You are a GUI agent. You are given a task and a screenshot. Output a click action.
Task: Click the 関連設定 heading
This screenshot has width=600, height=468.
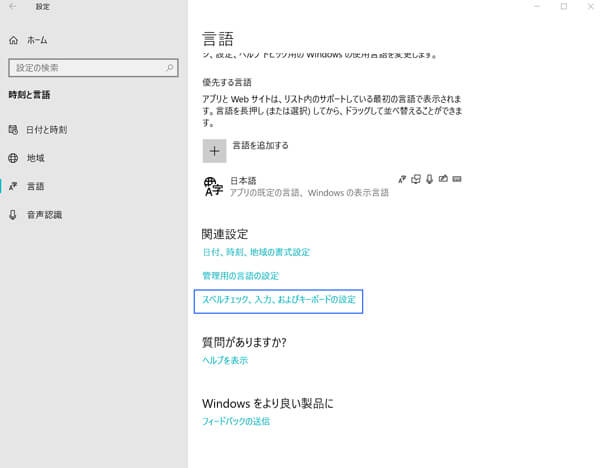(x=225, y=234)
